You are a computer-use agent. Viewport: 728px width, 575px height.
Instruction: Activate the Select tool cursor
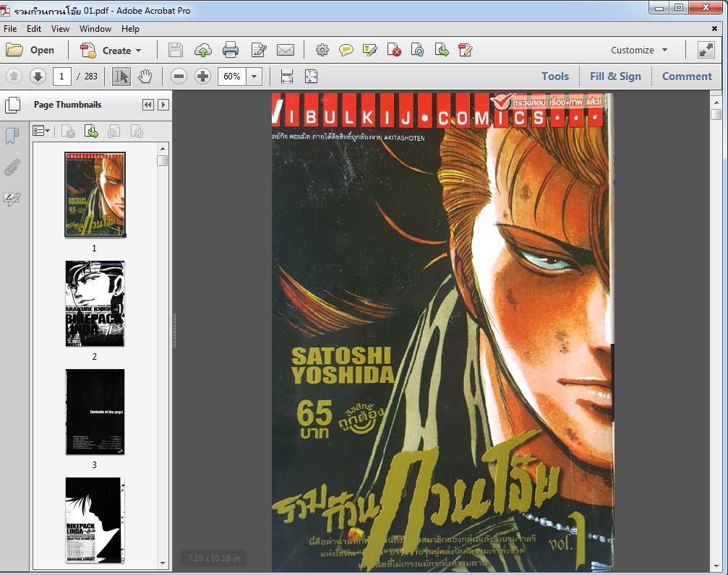121,77
